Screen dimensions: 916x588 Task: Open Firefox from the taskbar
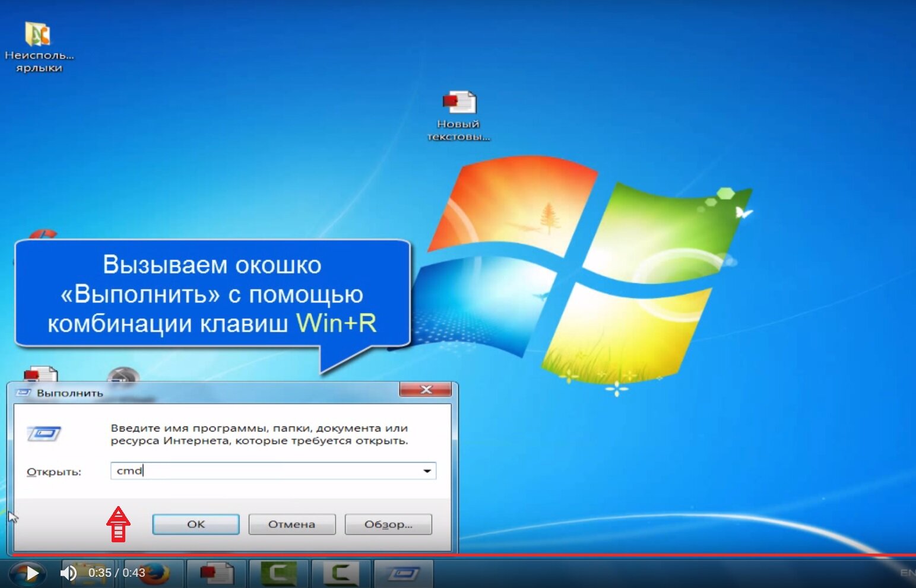[x=156, y=573]
